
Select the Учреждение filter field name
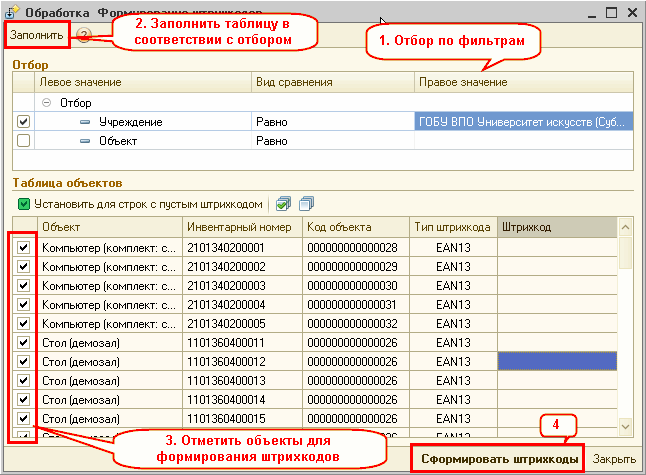click(131, 122)
